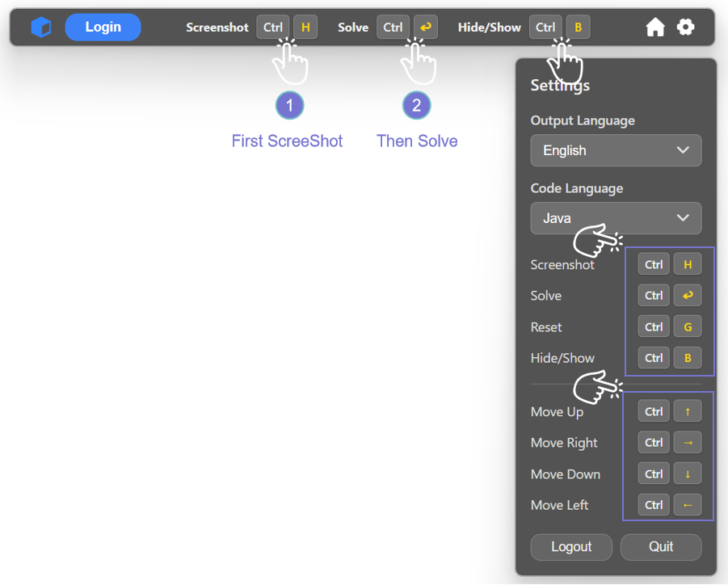Expand the Code Language Java dropdown
Image resolution: width=728 pixels, height=585 pixels.
616,218
